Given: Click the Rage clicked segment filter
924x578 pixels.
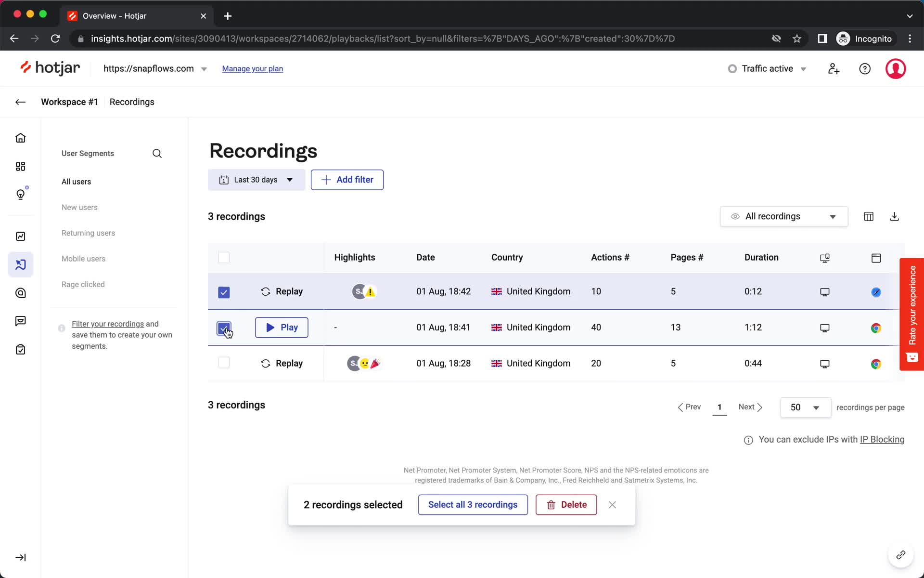Looking at the screenshot, I should 82,284.
